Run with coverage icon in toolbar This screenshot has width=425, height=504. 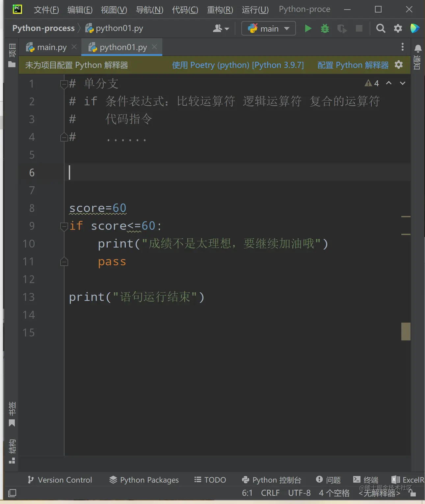click(342, 29)
